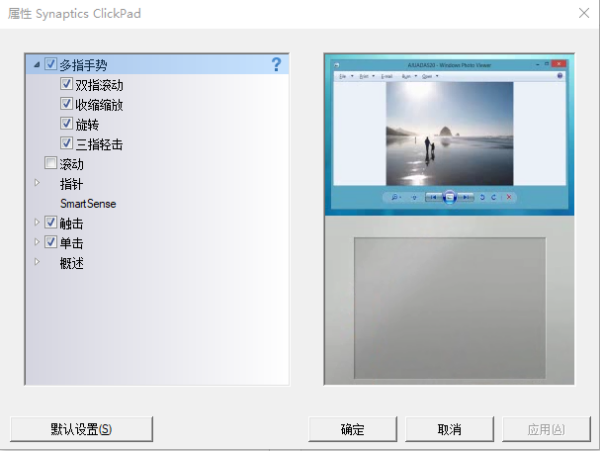Screen dimensions: 600x451
Task: Click the center slideshow button in the preview
Action: pyautogui.click(x=450, y=197)
